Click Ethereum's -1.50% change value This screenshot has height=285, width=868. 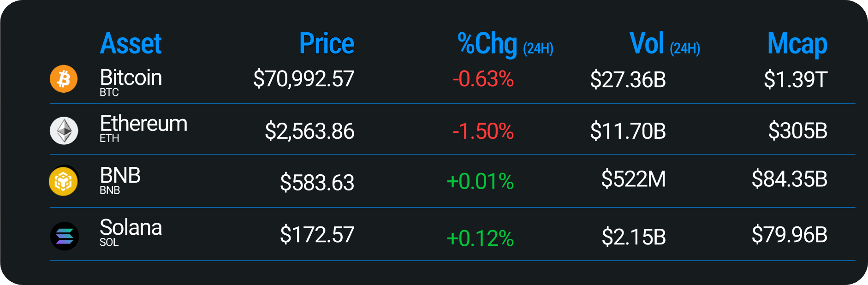[483, 131]
